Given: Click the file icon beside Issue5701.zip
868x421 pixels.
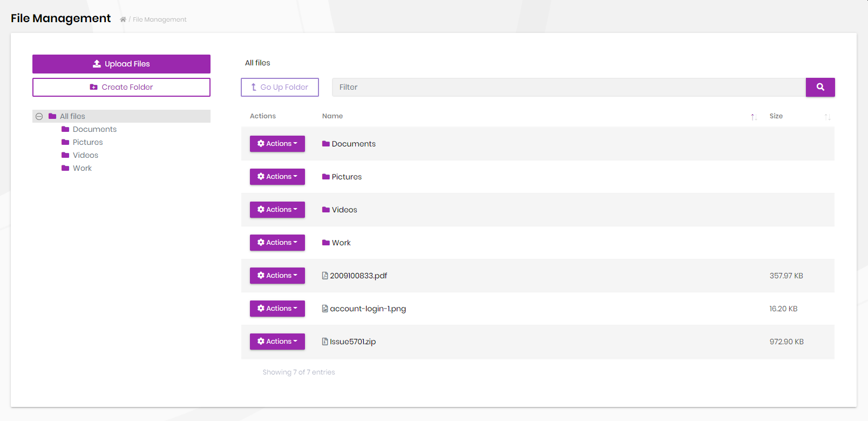Looking at the screenshot, I should (325, 342).
